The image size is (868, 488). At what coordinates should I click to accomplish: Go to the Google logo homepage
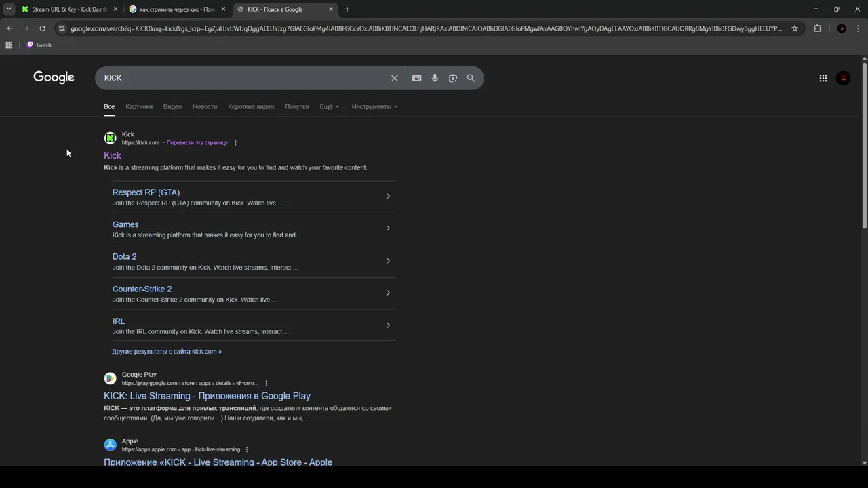point(54,77)
